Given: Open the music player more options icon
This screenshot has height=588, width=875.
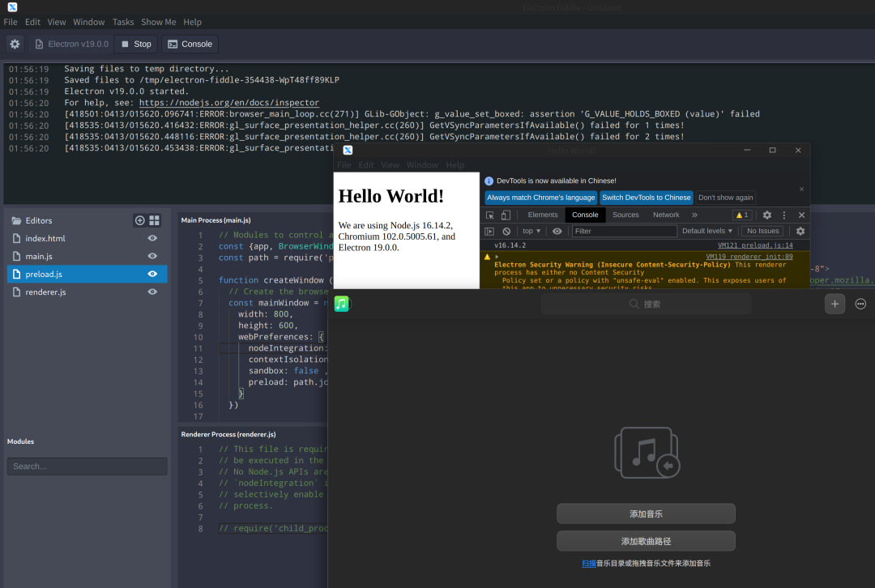Looking at the screenshot, I should [x=860, y=304].
